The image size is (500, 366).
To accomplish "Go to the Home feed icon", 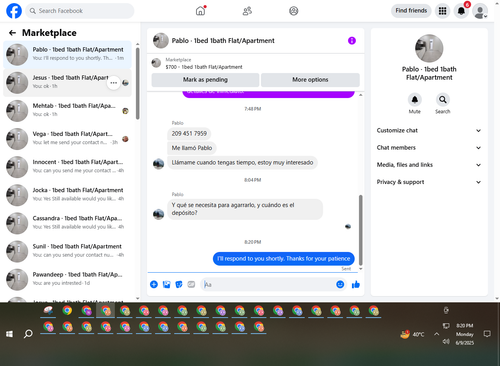I will tap(200, 11).
